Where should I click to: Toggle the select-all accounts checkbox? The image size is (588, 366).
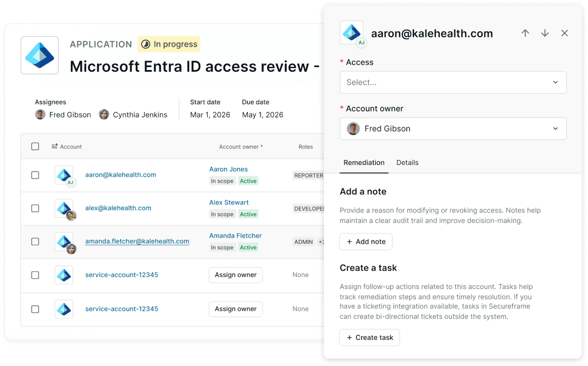pyautogui.click(x=35, y=146)
